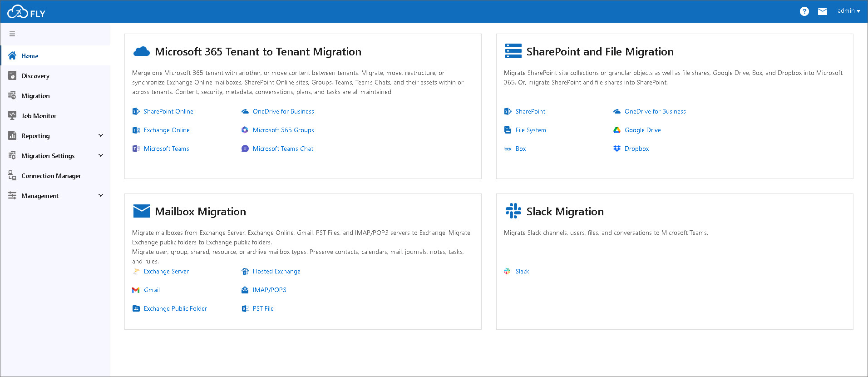Viewport: 868px width, 377px height.
Task: Open Microsoft Teams Chat link
Action: click(x=283, y=149)
